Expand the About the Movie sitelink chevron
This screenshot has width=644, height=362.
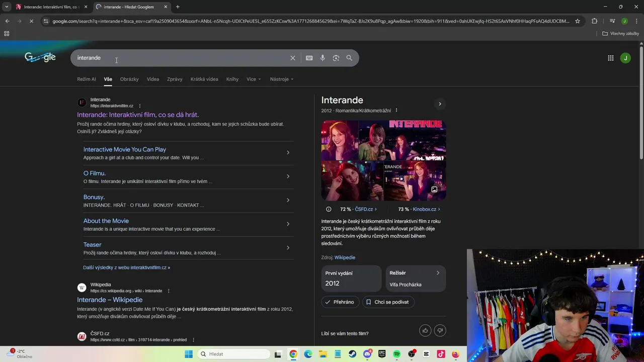point(288,224)
